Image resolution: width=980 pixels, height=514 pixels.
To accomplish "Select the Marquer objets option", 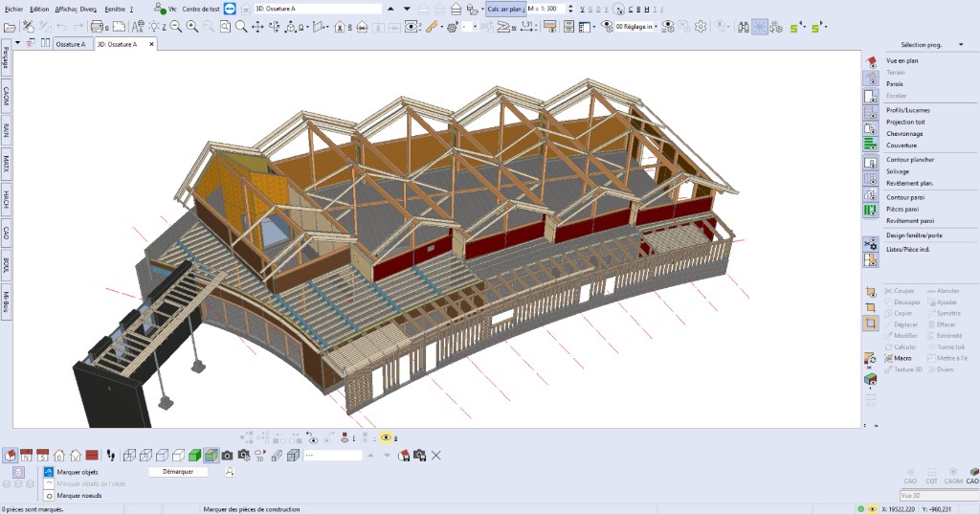I will [71, 472].
